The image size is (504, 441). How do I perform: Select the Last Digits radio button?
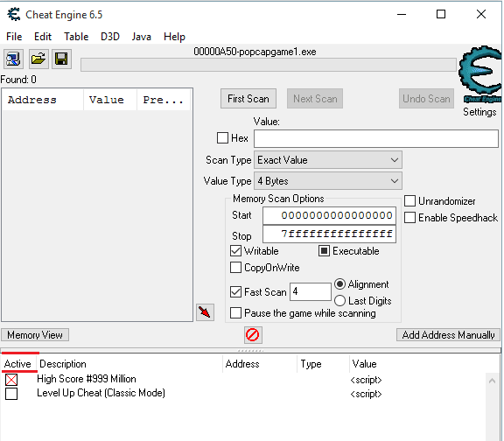click(x=340, y=301)
